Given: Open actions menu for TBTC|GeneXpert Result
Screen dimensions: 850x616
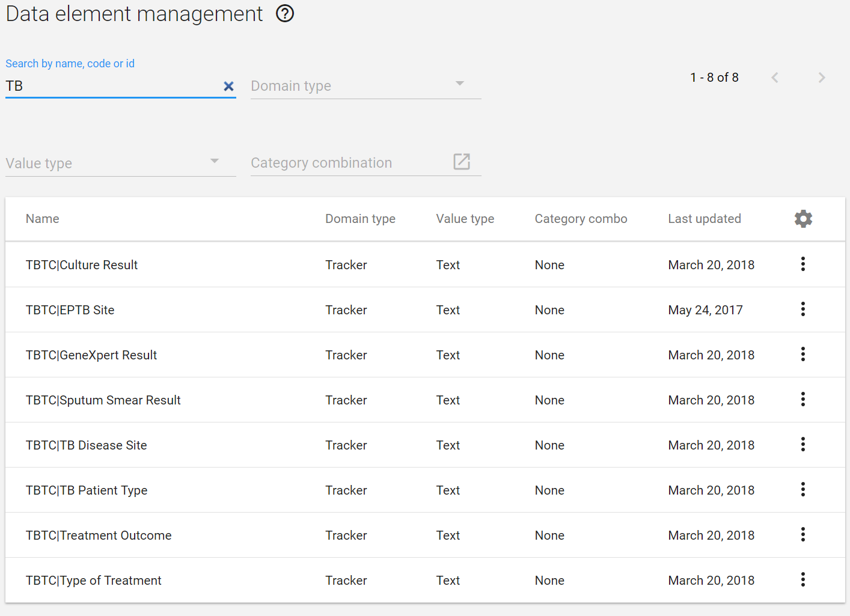Looking at the screenshot, I should coord(803,354).
